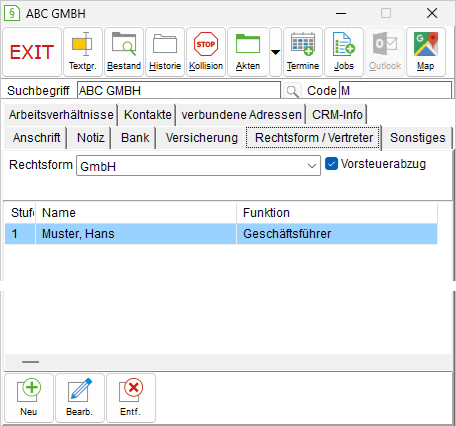Open the Textpr. text processing tool
The image size is (456, 426).
[83, 52]
